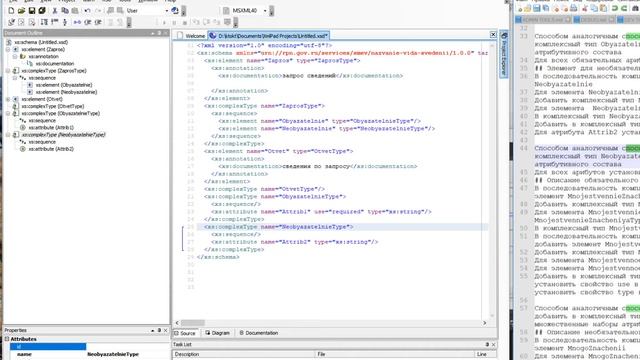Image resolution: width=640 pixels, height=360 pixels.
Task: Redo the last undone edit in XML editor
Action: (98, 11)
